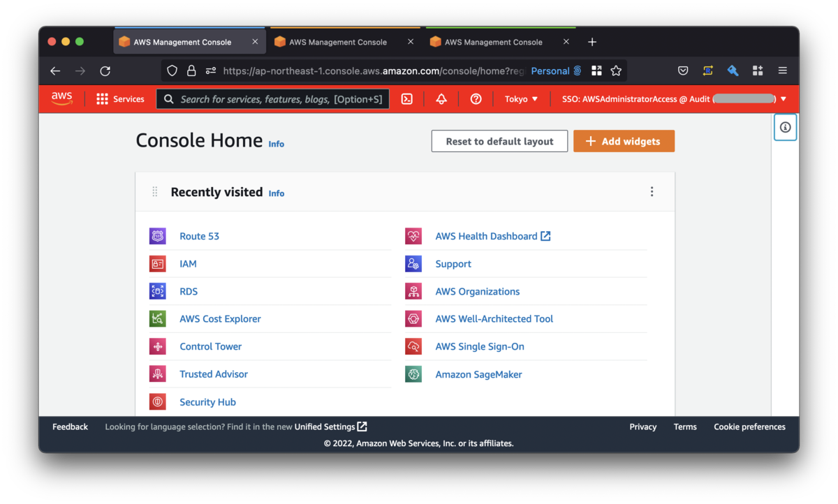Click the lock icon in the address bar
The image size is (838, 504).
click(x=191, y=71)
